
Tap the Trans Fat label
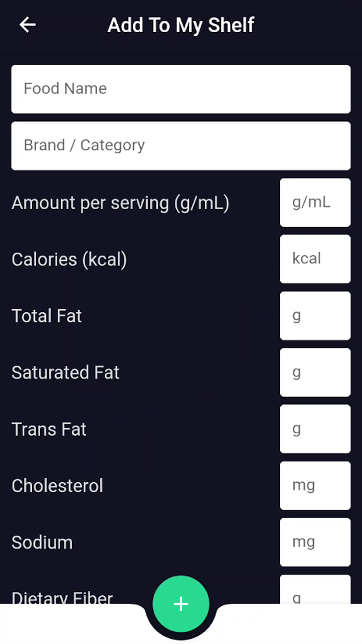click(49, 429)
